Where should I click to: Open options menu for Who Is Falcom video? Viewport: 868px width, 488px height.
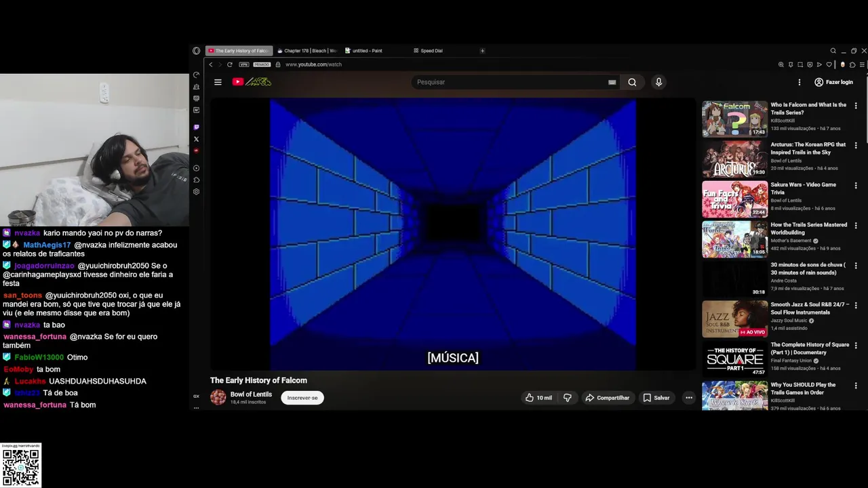856,106
